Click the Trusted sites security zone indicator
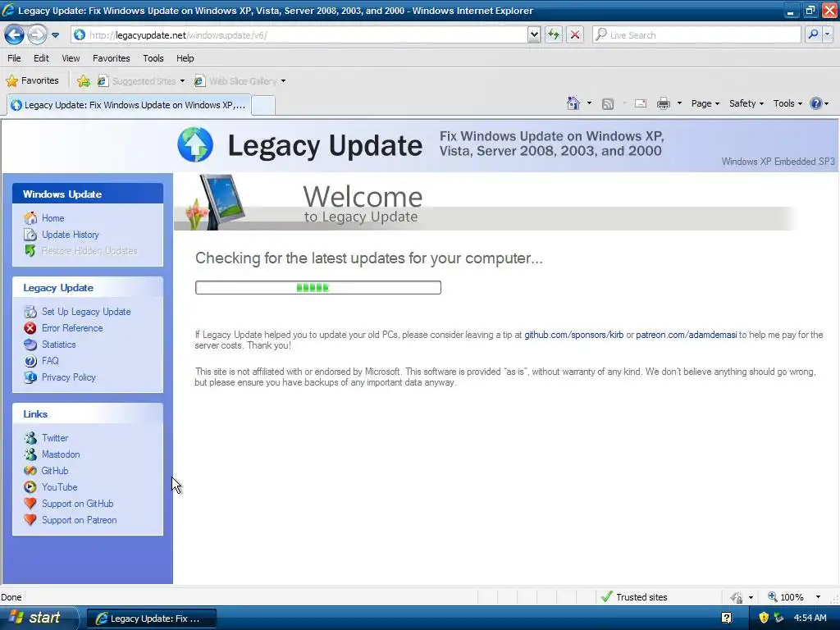 (x=636, y=597)
